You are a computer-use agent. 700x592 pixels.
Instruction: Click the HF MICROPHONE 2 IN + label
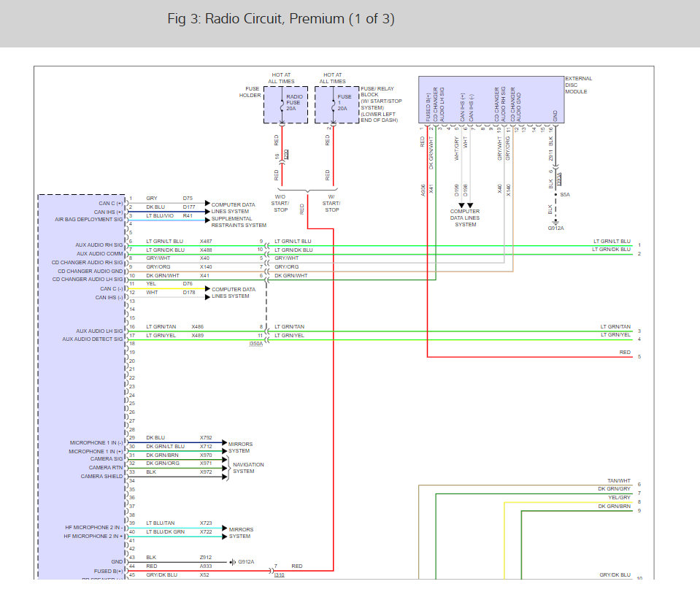[x=93, y=536]
